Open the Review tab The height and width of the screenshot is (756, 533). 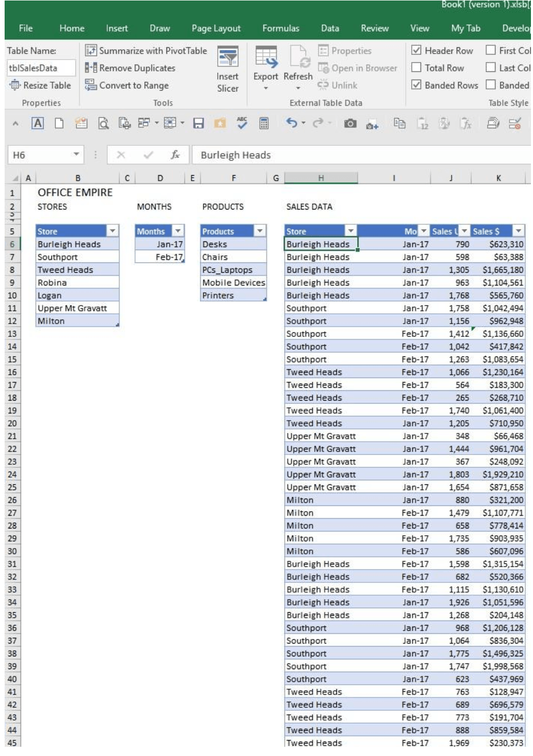point(375,28)
